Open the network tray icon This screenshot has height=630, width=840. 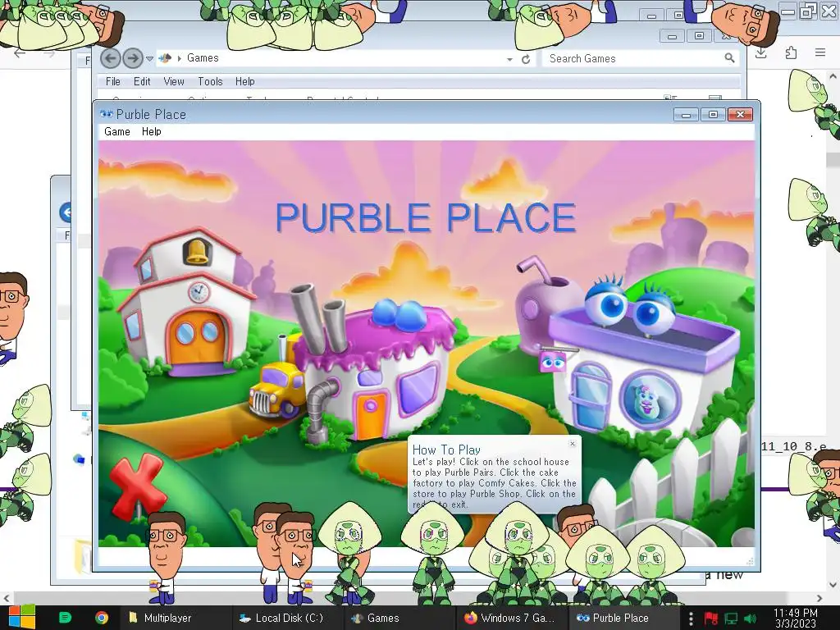point(731,619)
